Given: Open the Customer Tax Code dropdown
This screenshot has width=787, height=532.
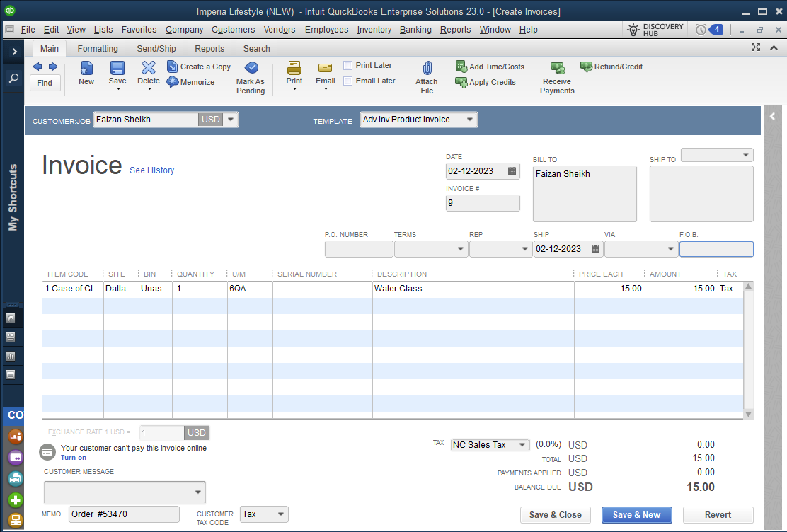Looking at the screenshot, I should click(281, 514).
